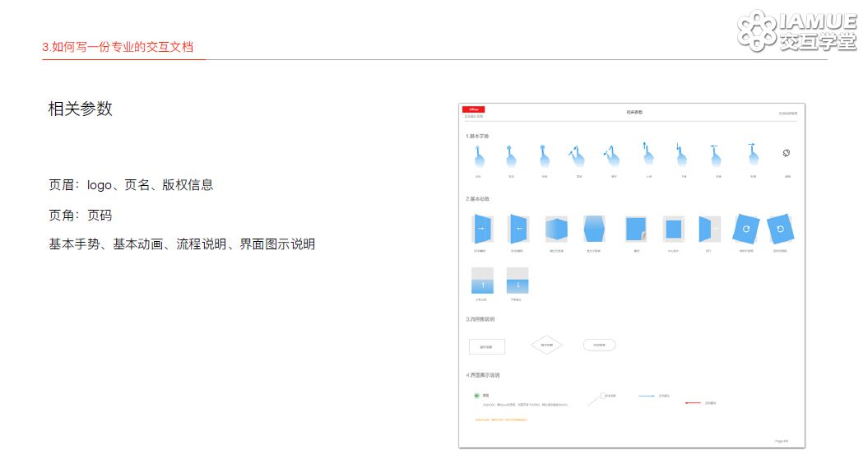Select the door-opening animation icon
The height and width of the screenshot is (464, 868).
[709, 229]
